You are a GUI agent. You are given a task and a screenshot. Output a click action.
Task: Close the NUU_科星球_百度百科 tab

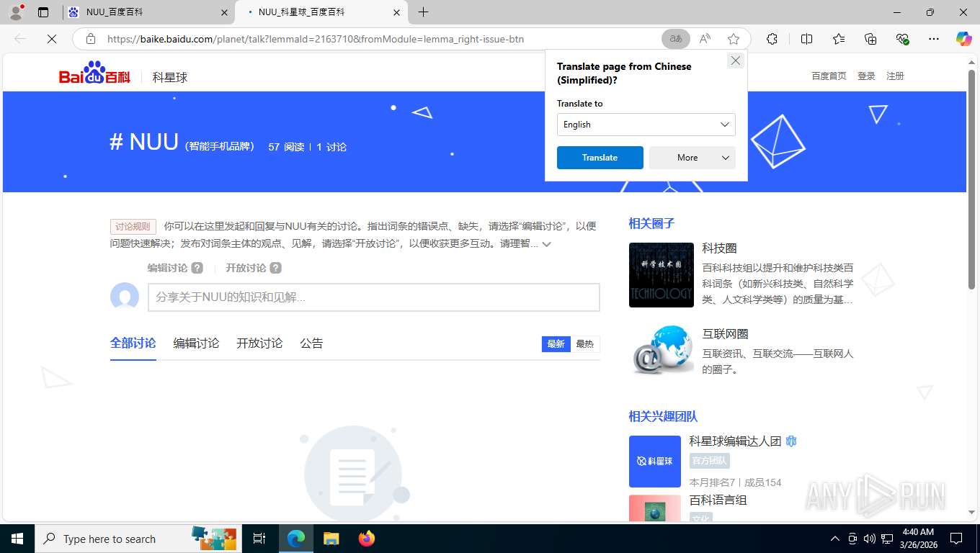click(397, 12)
